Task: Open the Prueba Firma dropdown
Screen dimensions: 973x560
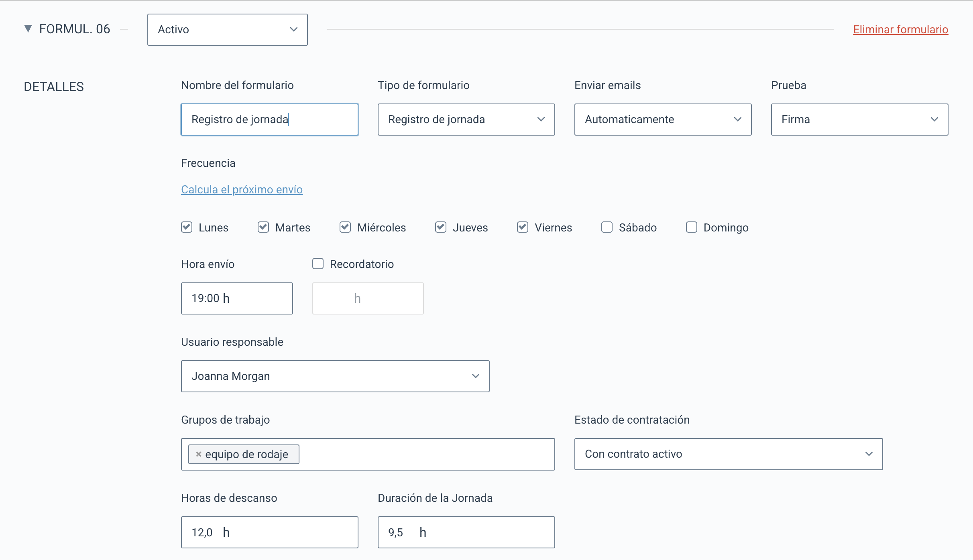Action: 859,120
